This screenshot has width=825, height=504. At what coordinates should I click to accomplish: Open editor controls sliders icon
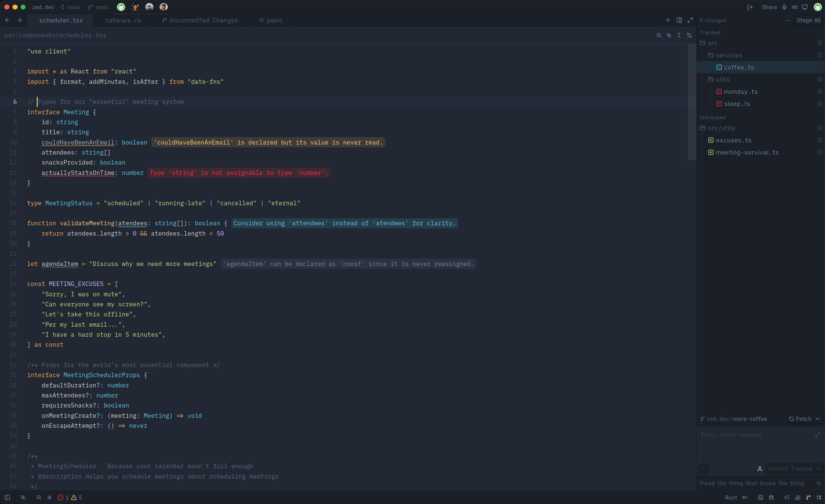point(689,35)
